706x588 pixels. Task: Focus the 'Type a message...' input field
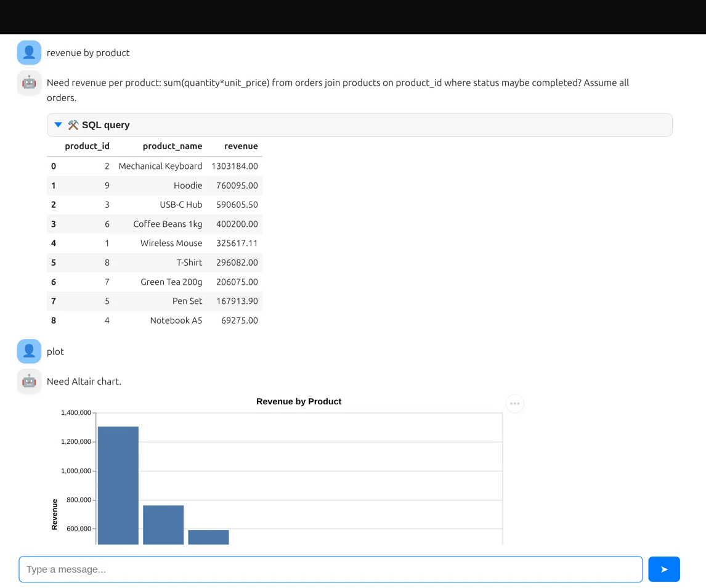[x=330, y=569]
